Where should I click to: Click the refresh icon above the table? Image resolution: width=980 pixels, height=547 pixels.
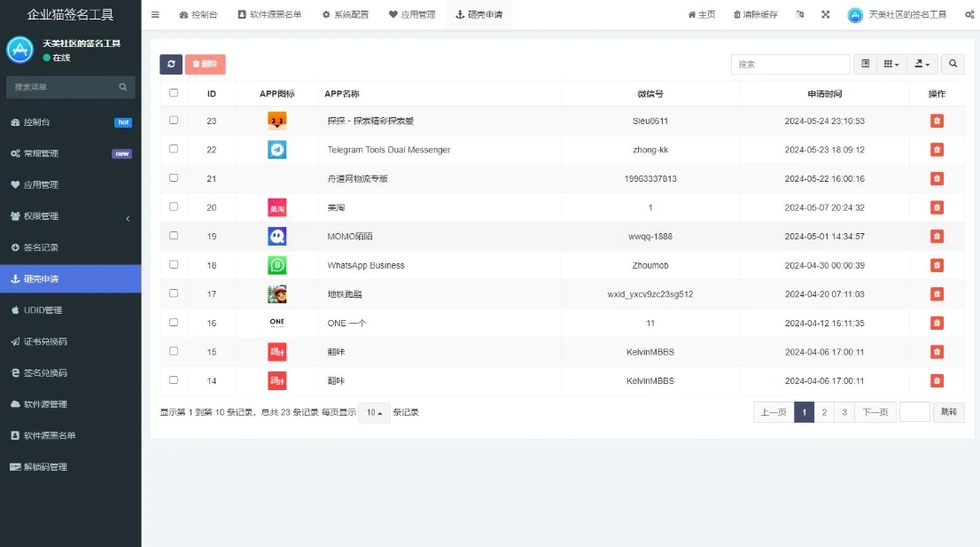pyautogui.click(x=172, y=64)
